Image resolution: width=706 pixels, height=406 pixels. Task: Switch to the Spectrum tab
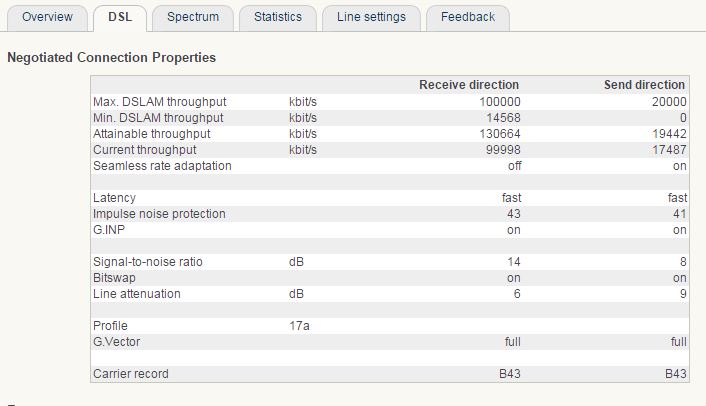[193, 17]
